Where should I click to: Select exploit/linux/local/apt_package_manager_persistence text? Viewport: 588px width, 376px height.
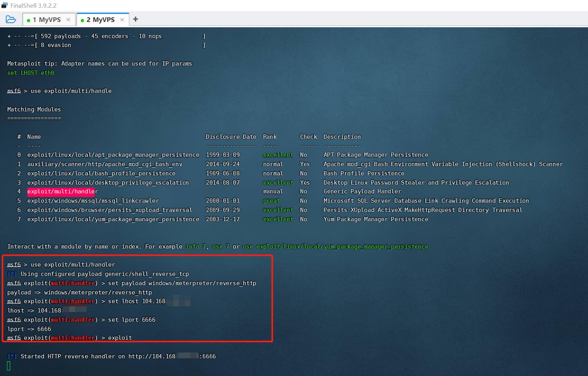pyautogui.click(x=113, y=155)
